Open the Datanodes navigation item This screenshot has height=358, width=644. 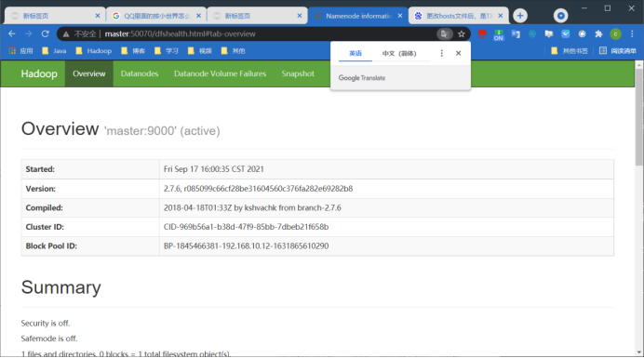(x=140, y=73)
